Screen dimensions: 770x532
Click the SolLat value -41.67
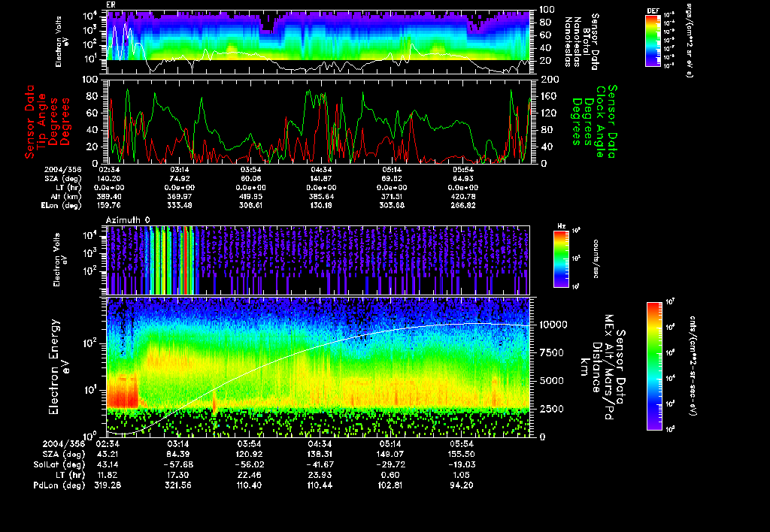[x=320, y=464]
